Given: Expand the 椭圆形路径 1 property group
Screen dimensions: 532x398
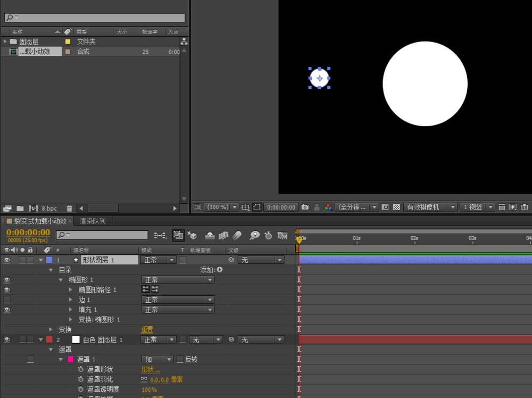Looking at the screenshot, I should pos(71,290).
